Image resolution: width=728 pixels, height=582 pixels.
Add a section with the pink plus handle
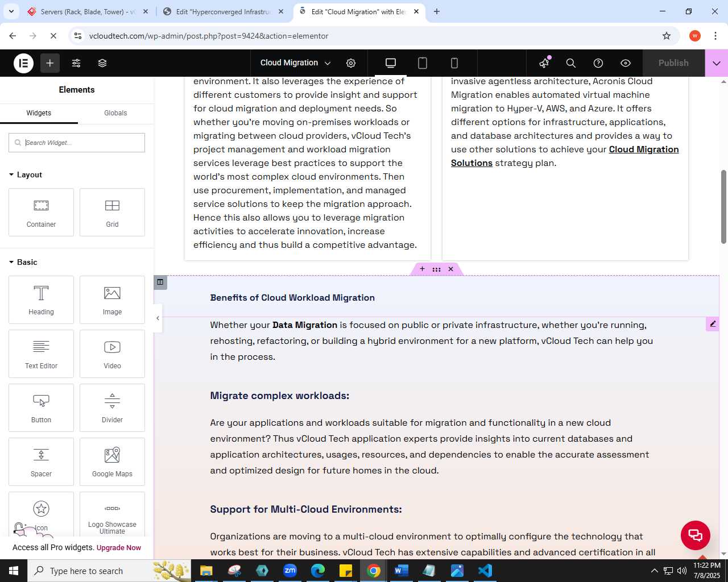point(422,269)
